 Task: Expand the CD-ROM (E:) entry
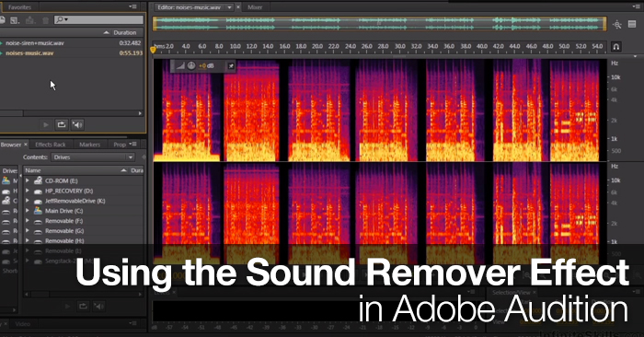pos(28,180)
